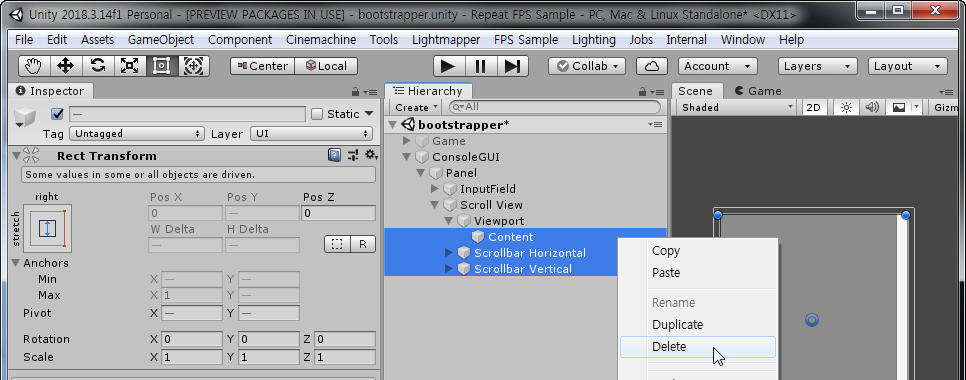Screen dimensions: 966x380
Task: Start Play mode with the Play button
Action: click(449, 66)
